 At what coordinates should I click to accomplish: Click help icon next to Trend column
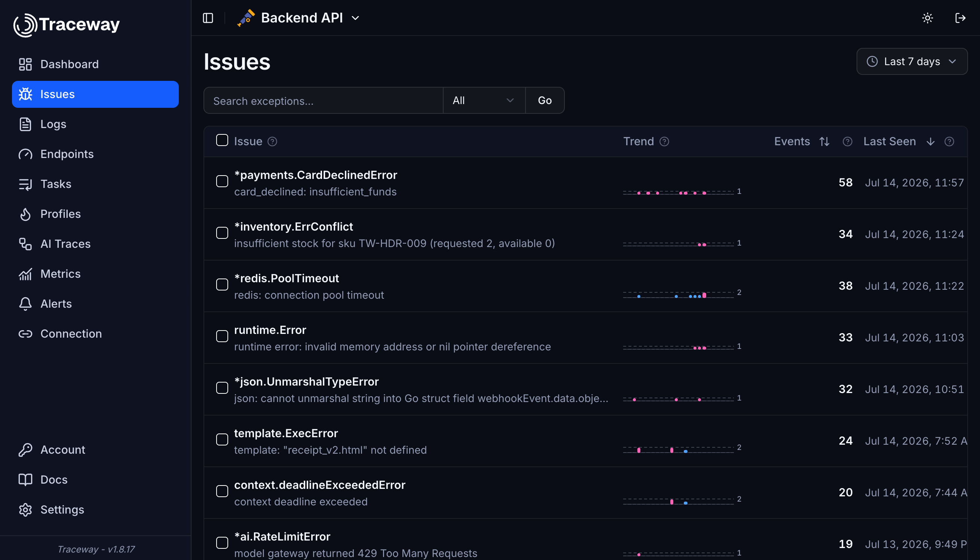[664, 141]
